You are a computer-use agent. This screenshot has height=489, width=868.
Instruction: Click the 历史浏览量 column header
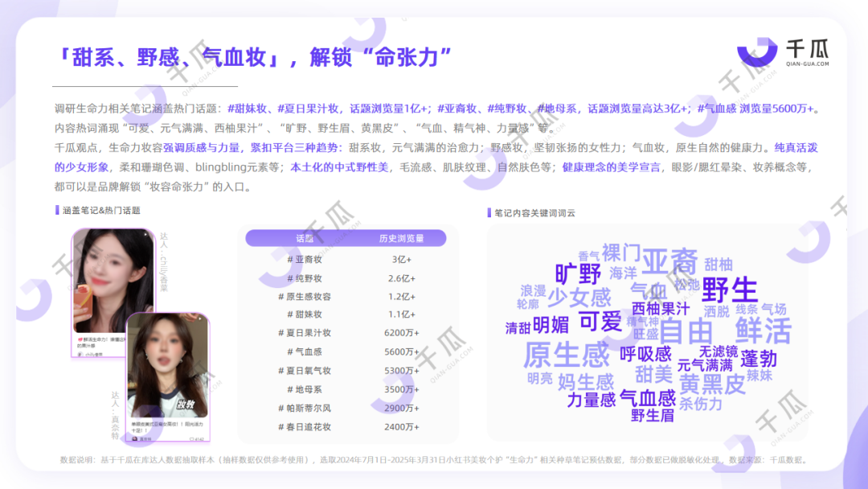coord(401,238)
